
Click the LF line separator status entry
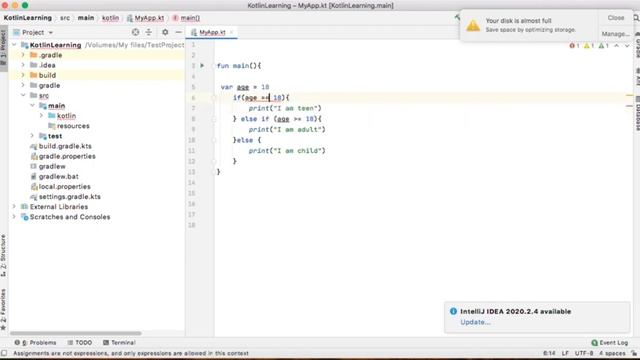565,353
